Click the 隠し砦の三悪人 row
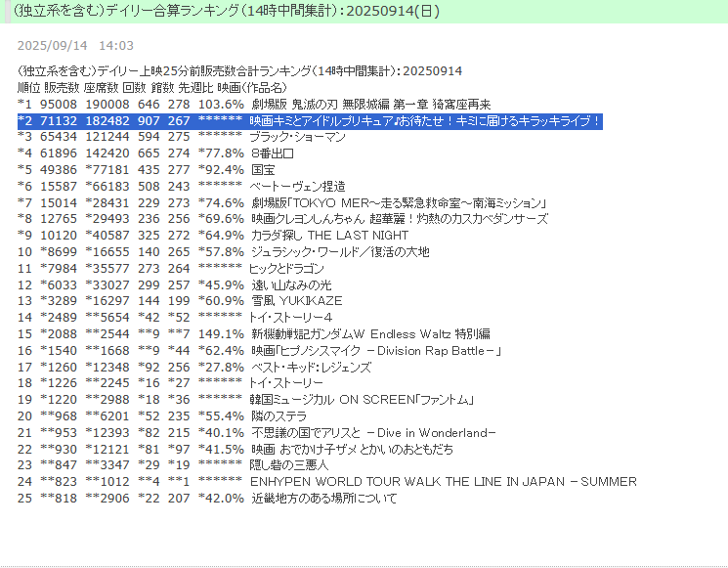Image resolution: width=728 pixels, height=568 pixels. pyautogui.click(x=173, y=465)
